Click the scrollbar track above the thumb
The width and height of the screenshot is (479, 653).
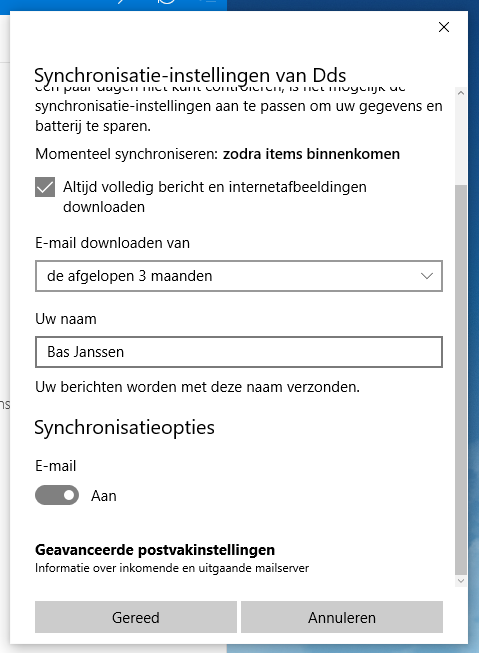pyautogui.click(x=461, y=142)
